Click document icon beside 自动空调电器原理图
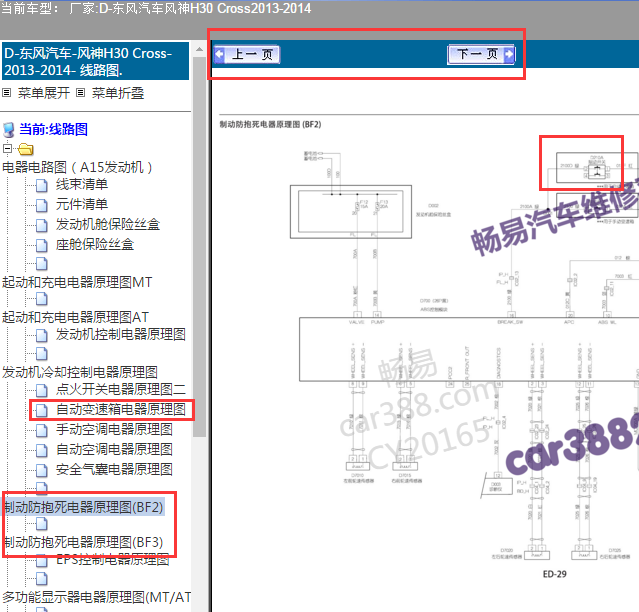The height and width of the screenshot is (612, 639). point(42,450)
